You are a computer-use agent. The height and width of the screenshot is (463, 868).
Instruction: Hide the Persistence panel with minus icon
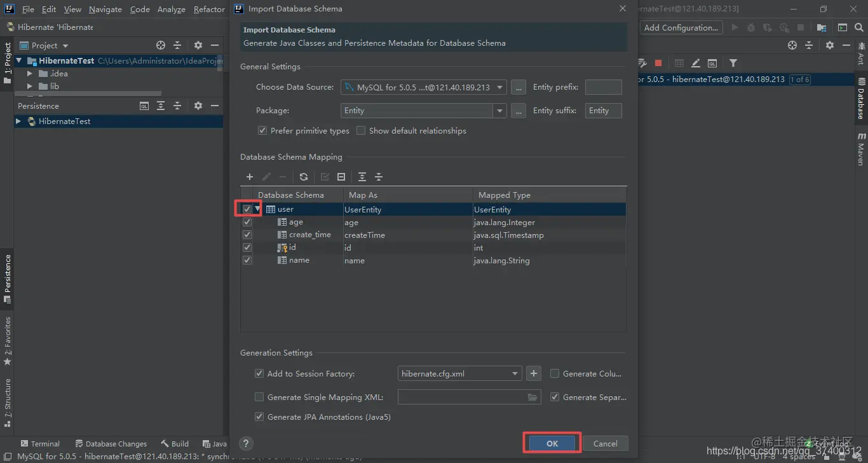[x=215, y=106]
